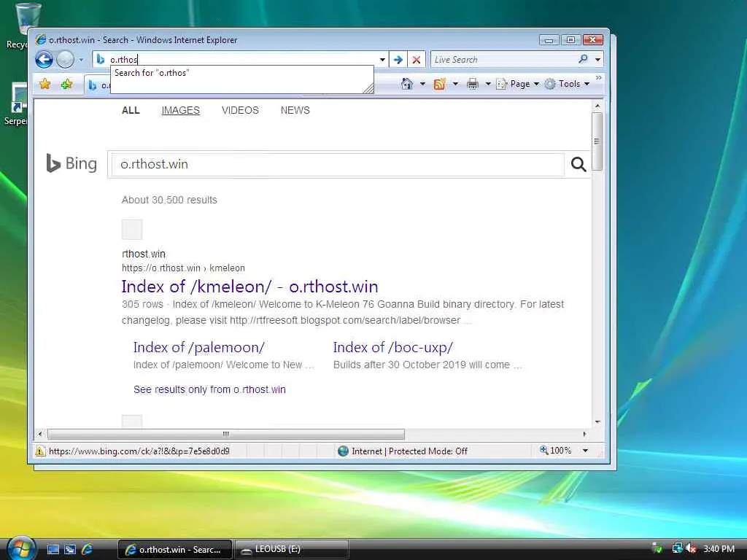
Task: Select o.rthost.win taskbar button
Action: tap(174, 550)
